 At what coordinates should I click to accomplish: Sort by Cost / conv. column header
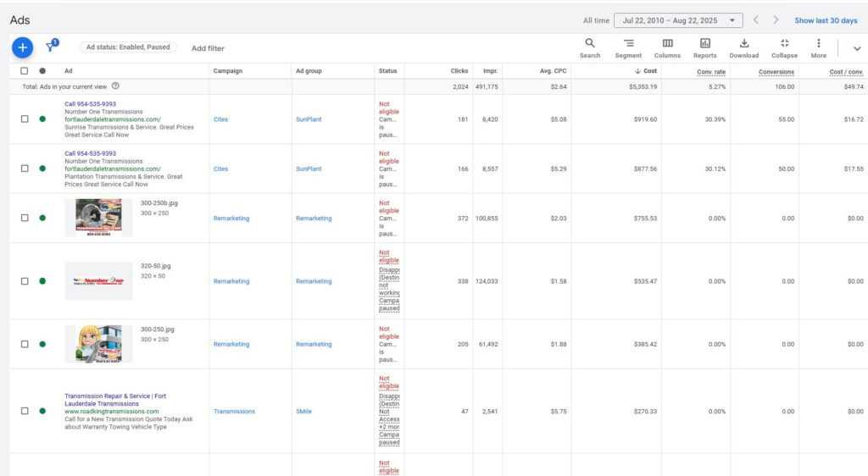coord(846,71)
